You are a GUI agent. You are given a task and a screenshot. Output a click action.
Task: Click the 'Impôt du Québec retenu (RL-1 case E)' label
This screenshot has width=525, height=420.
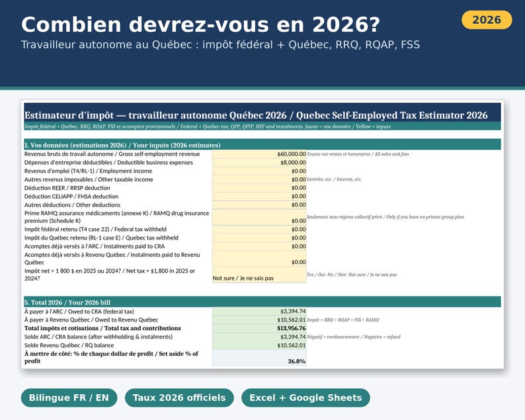101,238
